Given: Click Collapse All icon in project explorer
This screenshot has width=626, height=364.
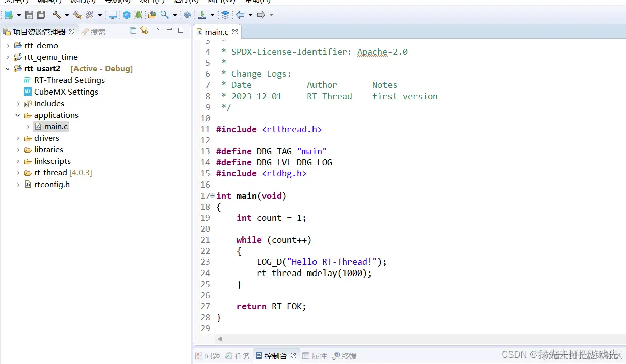Looking at the screenshot, I should [x=133, y=31].
